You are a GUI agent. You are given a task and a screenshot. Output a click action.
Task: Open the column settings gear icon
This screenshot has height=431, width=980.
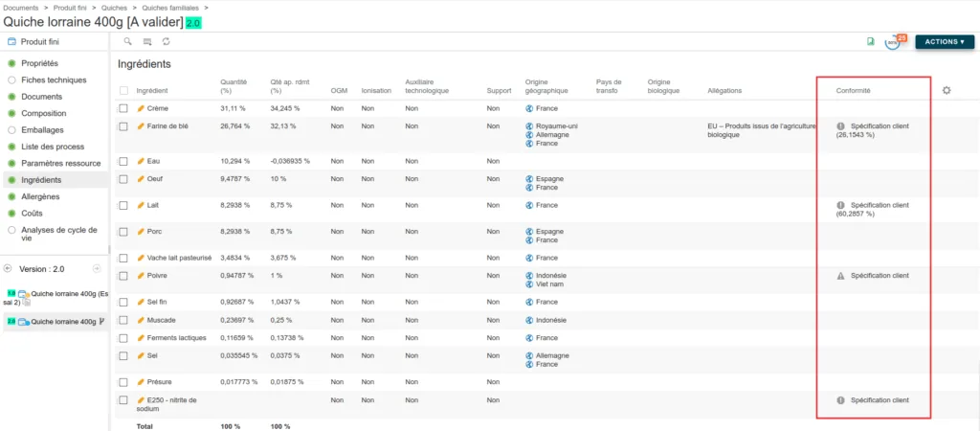click(x=947, y=91)
